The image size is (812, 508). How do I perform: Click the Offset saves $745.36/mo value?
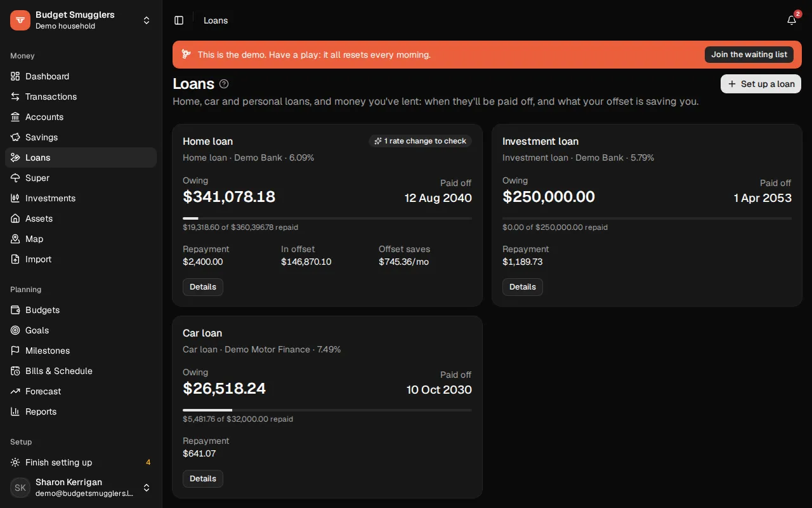click(403, 262)
